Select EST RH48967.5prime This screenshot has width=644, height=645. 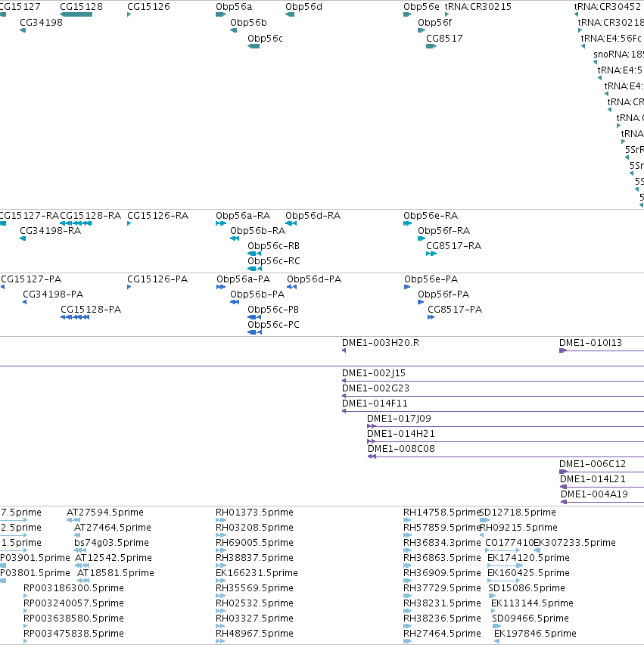point(220,641)
